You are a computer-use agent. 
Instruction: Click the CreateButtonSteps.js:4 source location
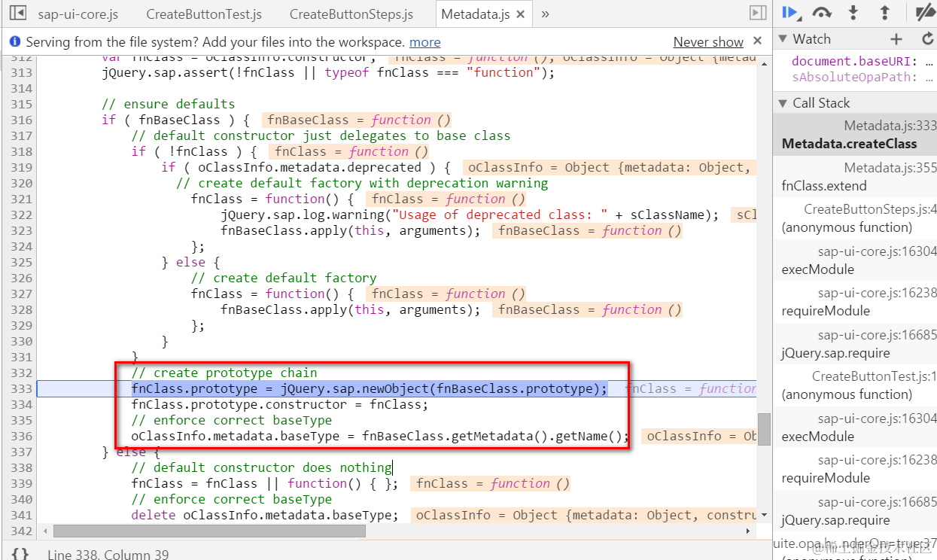click(870, 209)
